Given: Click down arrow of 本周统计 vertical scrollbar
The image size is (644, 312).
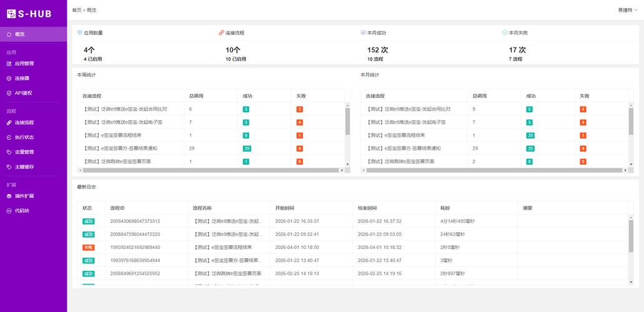Looking at the screenshot, I should click(x=348, y=164).
